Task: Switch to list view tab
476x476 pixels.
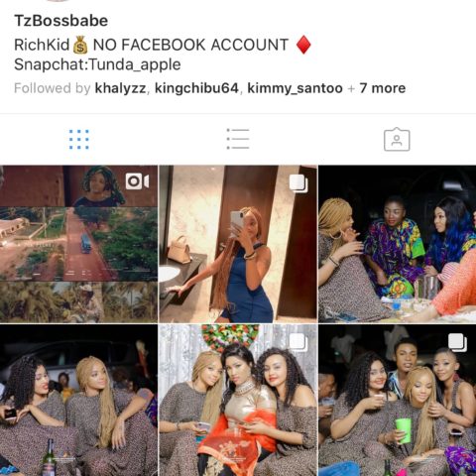Action: click(x=238, y=139)
